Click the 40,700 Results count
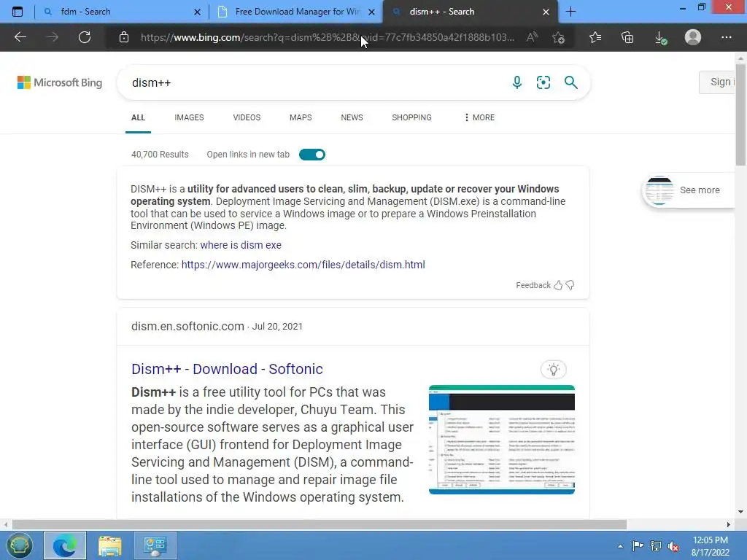This screenshot has height=560, width=747. tap(160, 155)
